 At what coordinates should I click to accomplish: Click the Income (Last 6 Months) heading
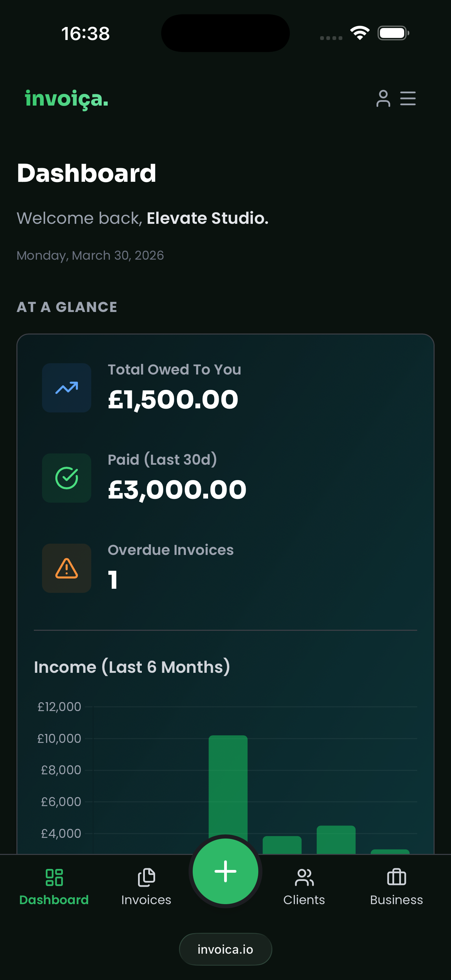[x=132, y=667]
